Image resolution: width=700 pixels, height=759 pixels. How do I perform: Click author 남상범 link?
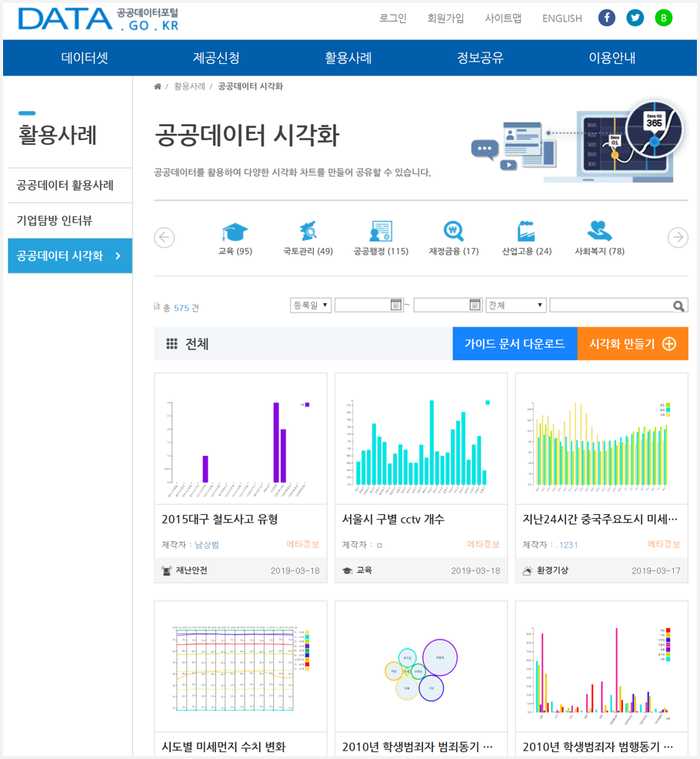207,545
